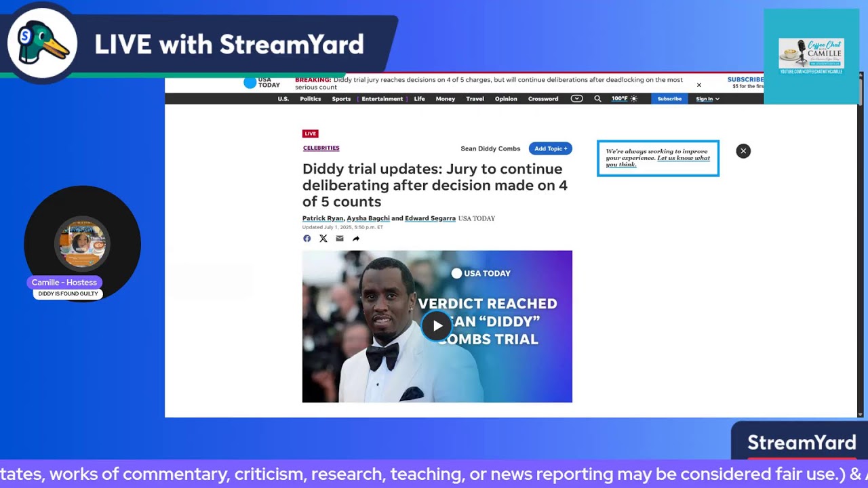Click the Updated July 1, 2025 timestamp
Viewport: 868px width, 488px height.
[x=342, y=228]
